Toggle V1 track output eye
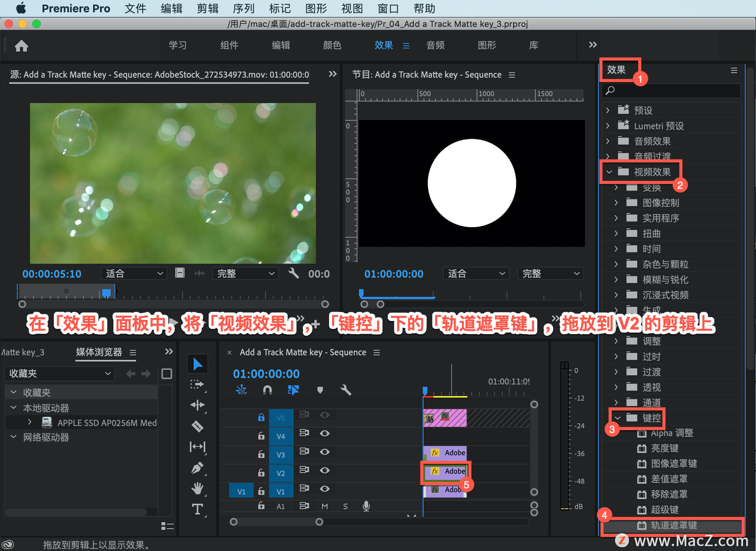Screen dimensions: 756x551 [x=324, y=489]
